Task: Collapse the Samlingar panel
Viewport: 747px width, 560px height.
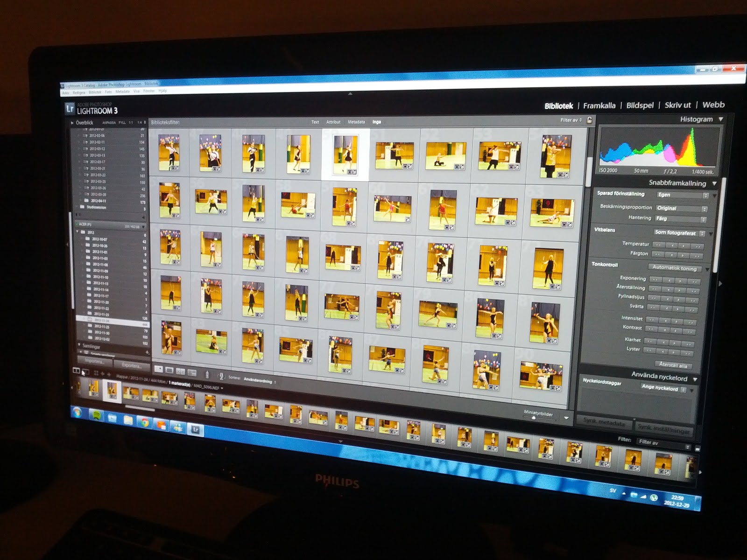Action: pyautogui.click(x=79, y=345)
